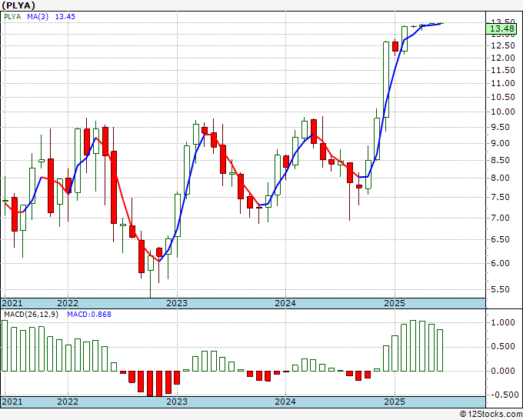Click the 10.00 price axis label
The width and height of the screenshot is (523, 420).
[503, 112]
